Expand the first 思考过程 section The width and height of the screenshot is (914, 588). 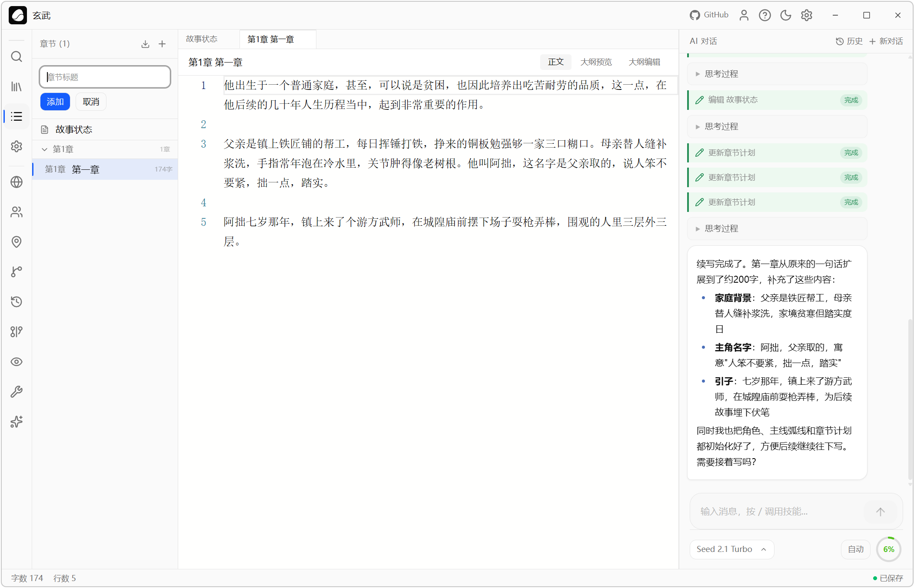(777, 74)
